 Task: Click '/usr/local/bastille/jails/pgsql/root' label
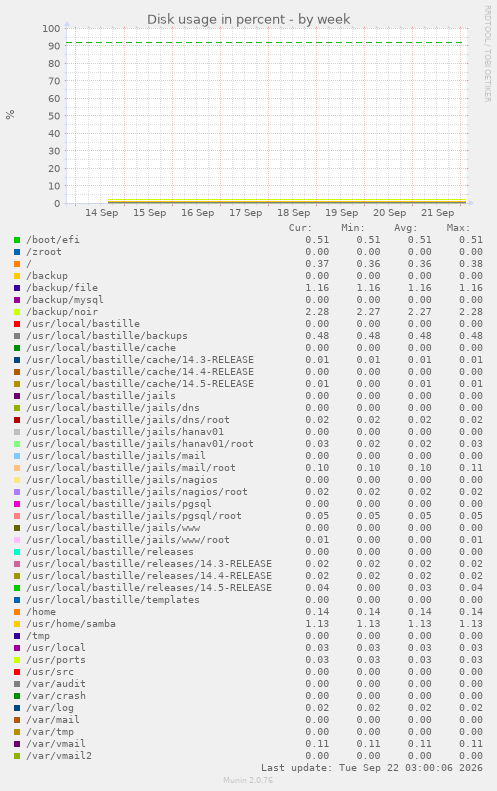pyautogui.click(x=134, y=516)
